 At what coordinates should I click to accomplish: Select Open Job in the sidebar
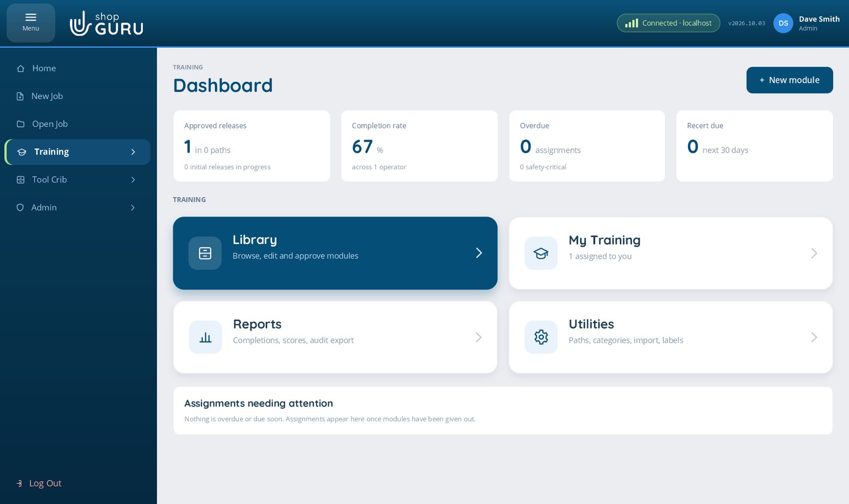[x=77, y=124]
